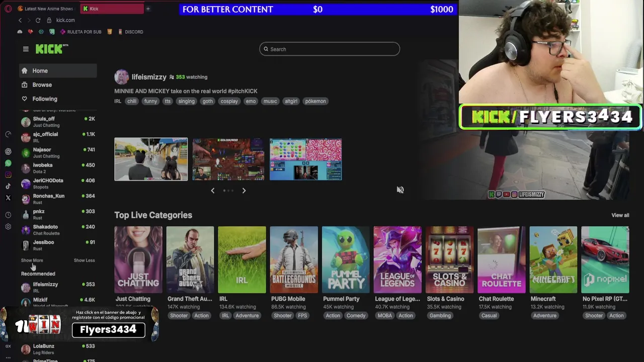Focus the kick.com address bar
Screen dimensions: 644x362
point(65,20)
